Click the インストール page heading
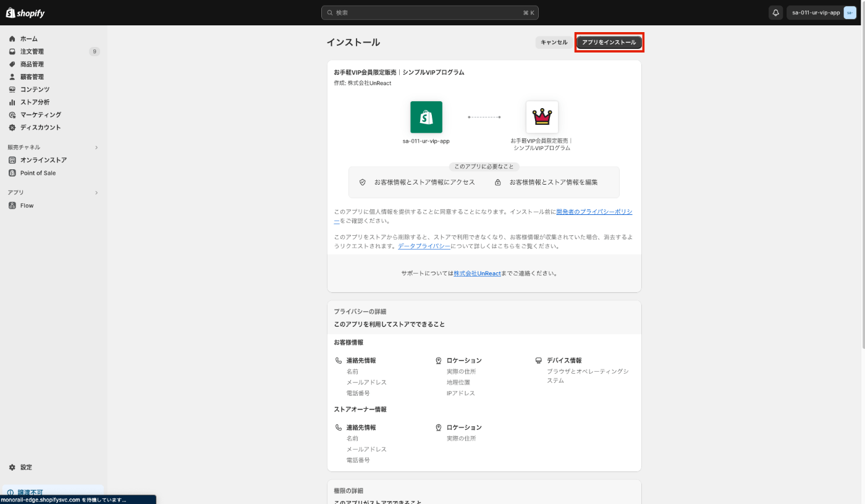The height and width of the screenshot is (504, 865). tap(353, 43)
